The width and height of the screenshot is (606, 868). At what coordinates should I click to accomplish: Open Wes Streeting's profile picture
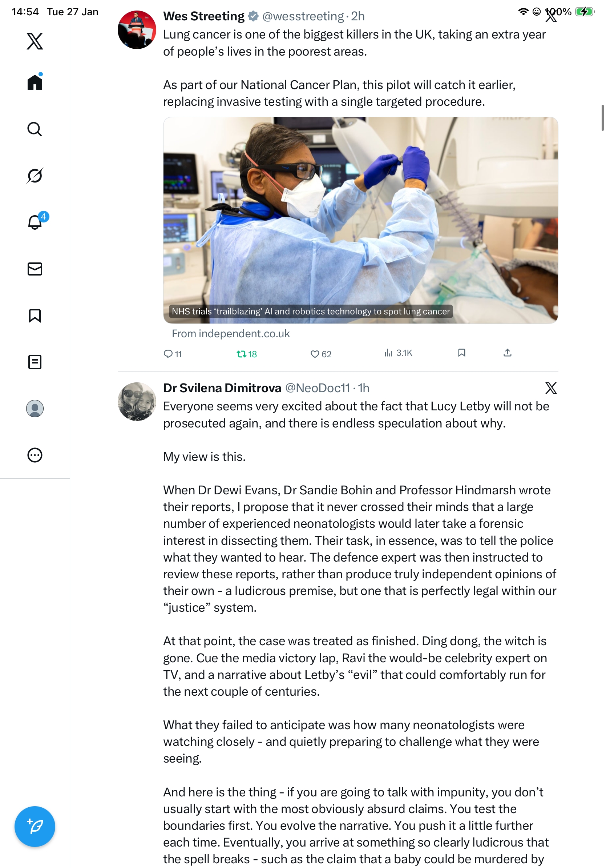point(137,30)
